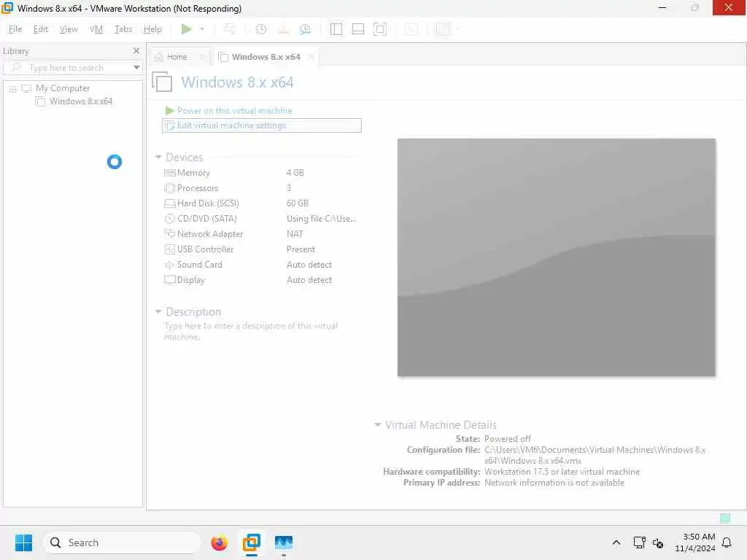Close the Home tab
This screenshot has width=747, height=560.
tap(202, 57)
